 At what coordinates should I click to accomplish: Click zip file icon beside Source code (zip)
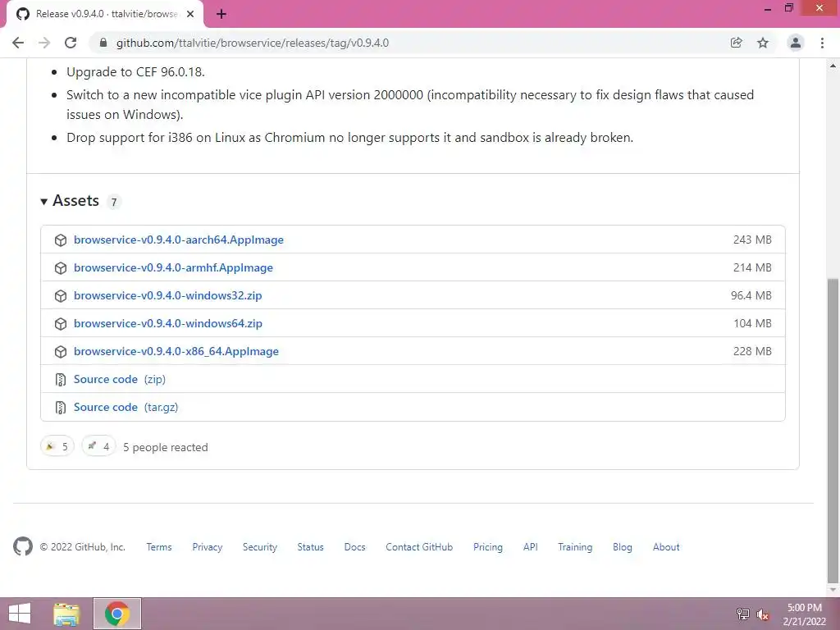point(61,379)
